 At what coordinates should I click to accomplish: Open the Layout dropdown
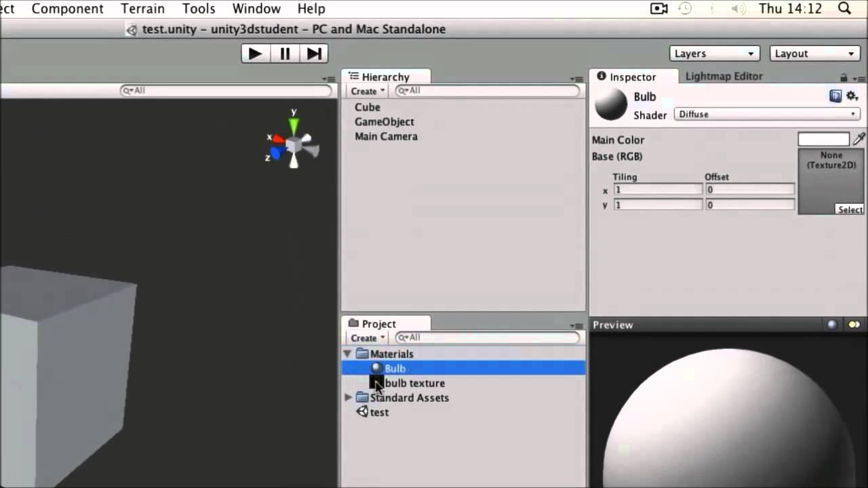pos(814,54)
